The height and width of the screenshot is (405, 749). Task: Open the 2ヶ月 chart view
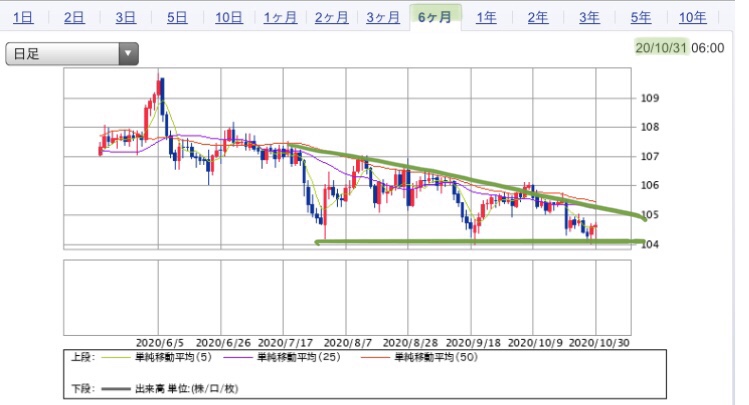click(332, 18)
